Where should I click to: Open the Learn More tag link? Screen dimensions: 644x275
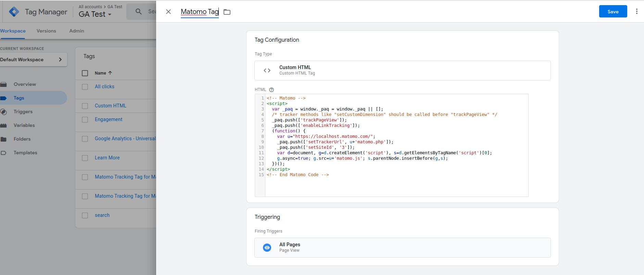click(x=107, y=158)
